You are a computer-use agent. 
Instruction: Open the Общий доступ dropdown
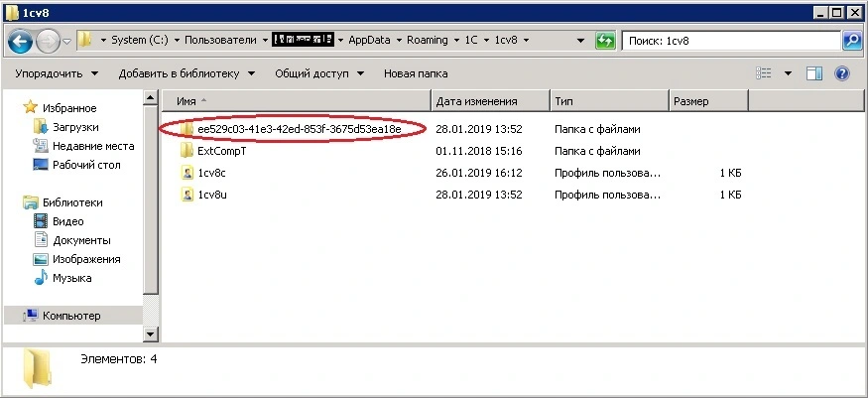pos(318,73)
